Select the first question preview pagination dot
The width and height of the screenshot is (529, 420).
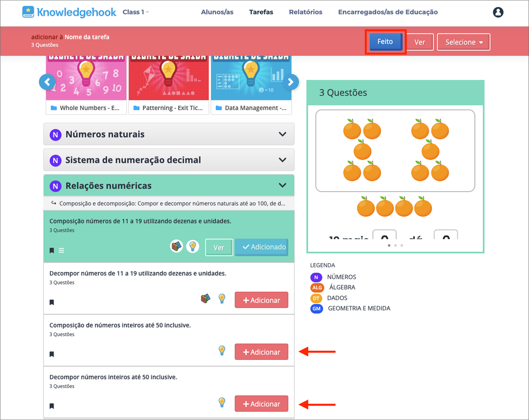[x=389, y=245]
